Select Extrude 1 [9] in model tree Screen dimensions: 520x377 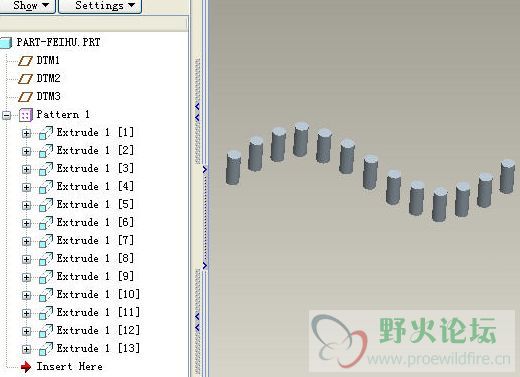coord(95,276)
